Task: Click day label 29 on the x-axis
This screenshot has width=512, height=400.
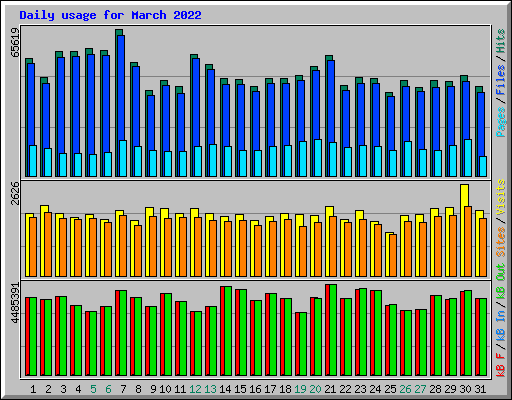Action: (450, 389)
